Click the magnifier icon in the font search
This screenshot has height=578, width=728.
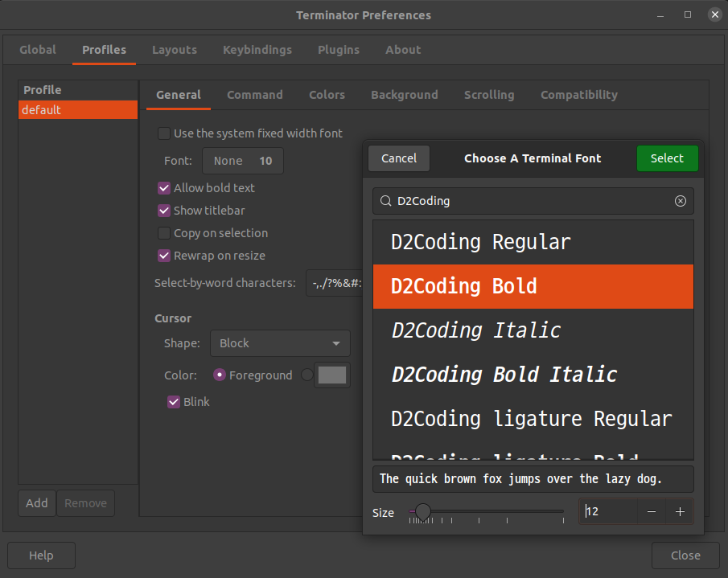386,201
